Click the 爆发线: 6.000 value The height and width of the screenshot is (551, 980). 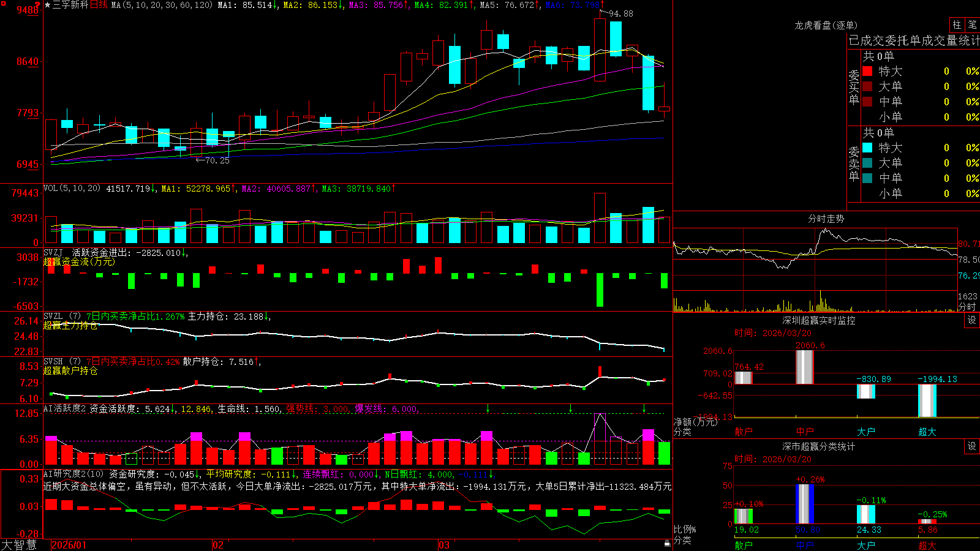pos(386,409)
